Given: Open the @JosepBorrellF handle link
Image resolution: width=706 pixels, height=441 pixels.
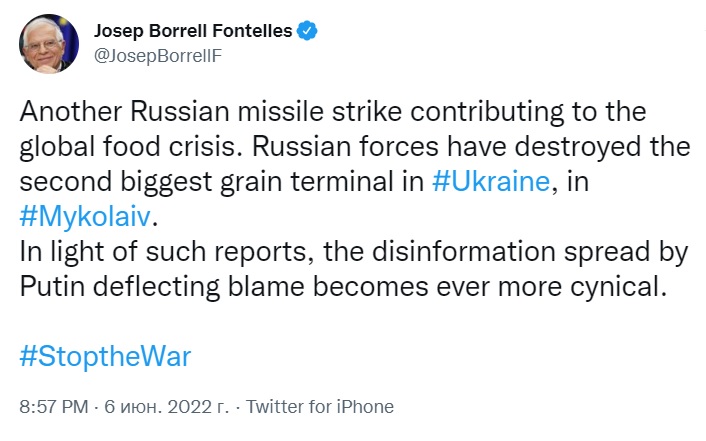Looking at the screenshot, I should 157,55.
